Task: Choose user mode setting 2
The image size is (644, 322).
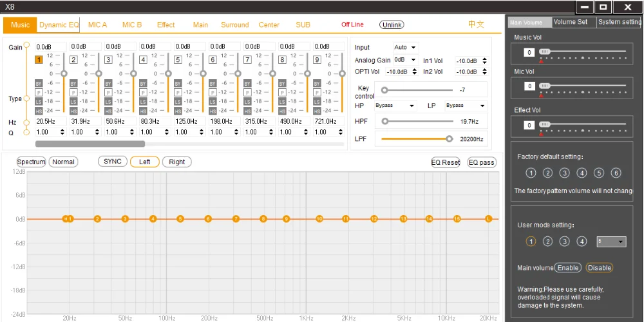Action: click(x=548, y=241)
